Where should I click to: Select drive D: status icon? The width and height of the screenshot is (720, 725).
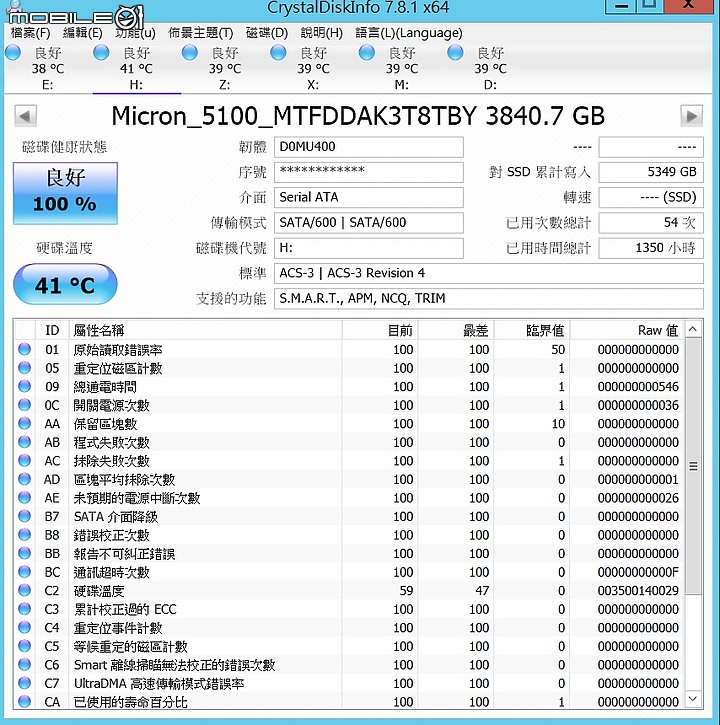pos(455,52)
